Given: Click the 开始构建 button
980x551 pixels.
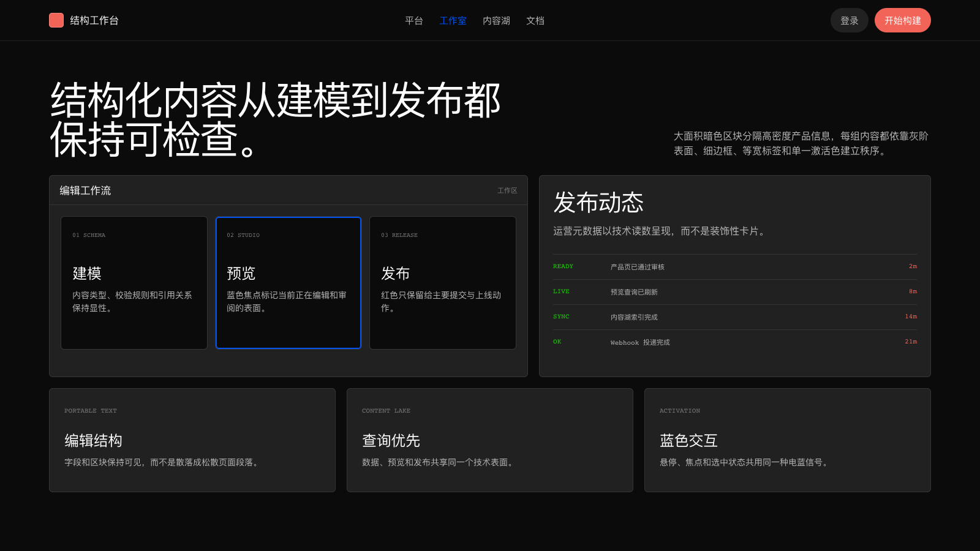Looking at the screenshot, I should point(903,20).
